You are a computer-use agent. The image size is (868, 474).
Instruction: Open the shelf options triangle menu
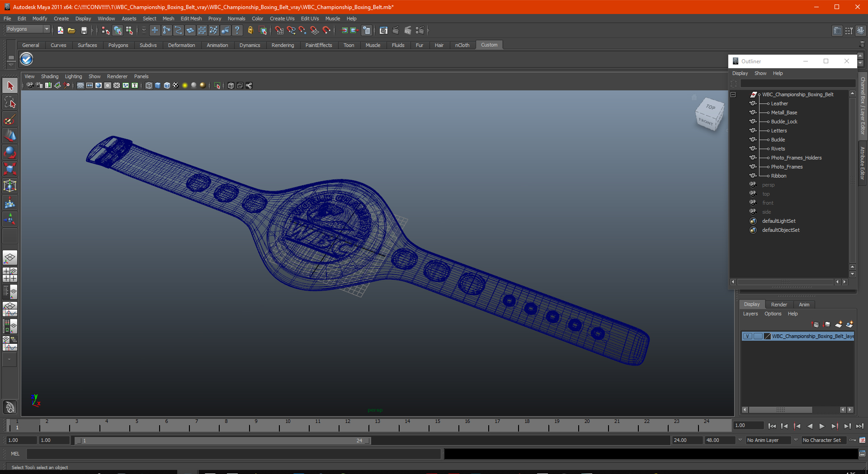(x=11, y=64)
